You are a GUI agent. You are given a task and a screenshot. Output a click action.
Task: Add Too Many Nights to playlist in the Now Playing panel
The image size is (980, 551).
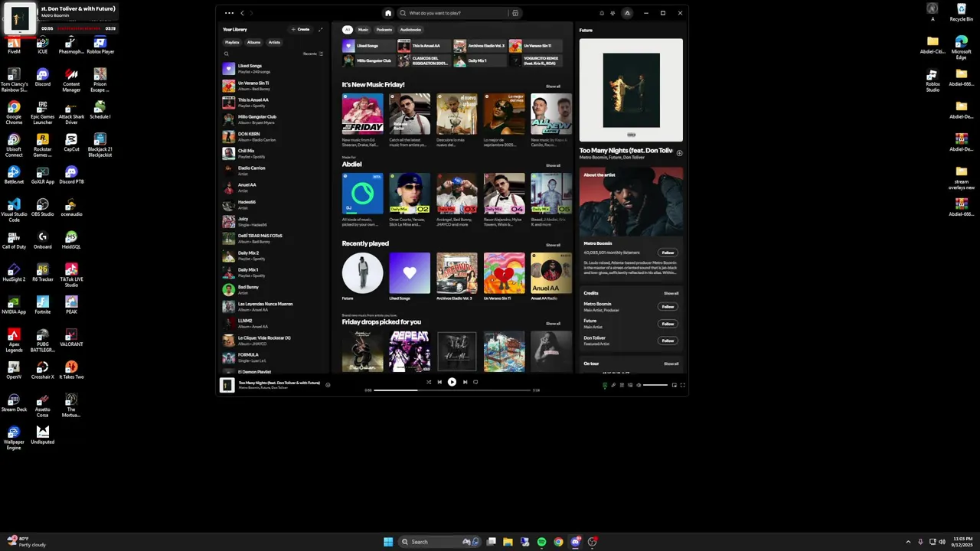tap(679, 153)
